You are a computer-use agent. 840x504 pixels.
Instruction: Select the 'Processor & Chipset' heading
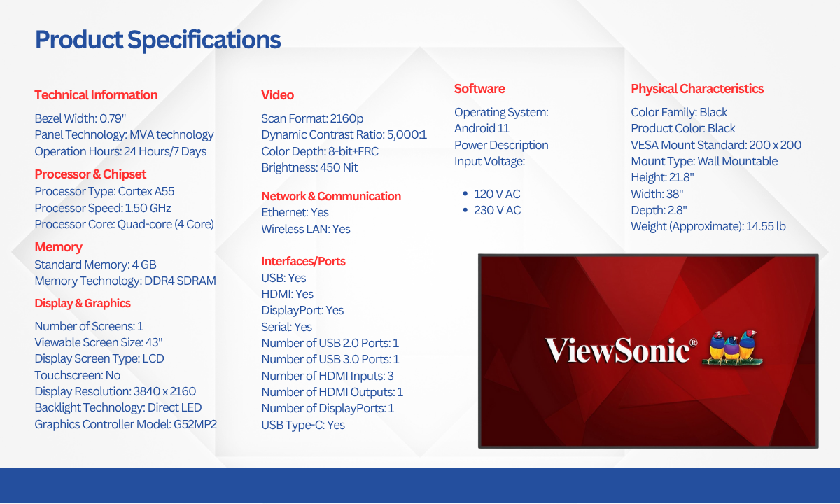pos(90,174)
